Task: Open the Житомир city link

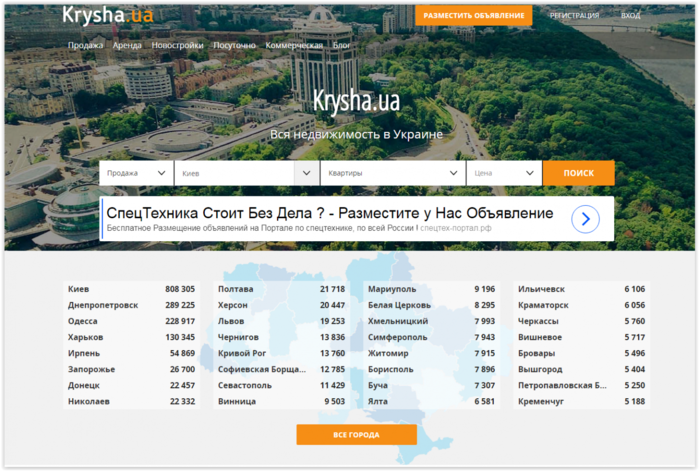Action: (x=388, y=353)
